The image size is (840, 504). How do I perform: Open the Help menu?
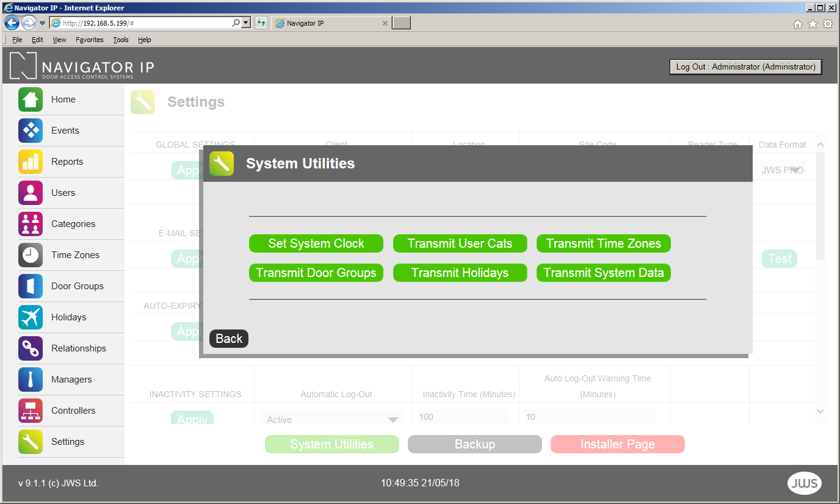144,40
